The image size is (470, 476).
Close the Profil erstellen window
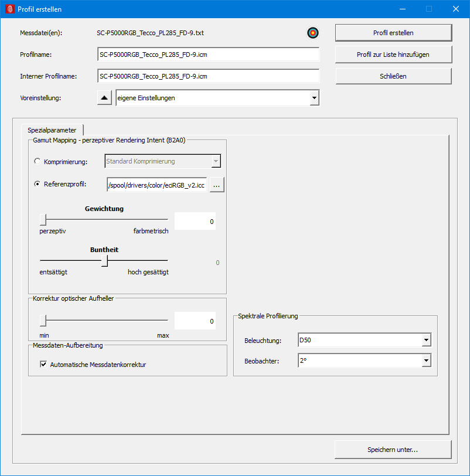[x=455, y=9]
